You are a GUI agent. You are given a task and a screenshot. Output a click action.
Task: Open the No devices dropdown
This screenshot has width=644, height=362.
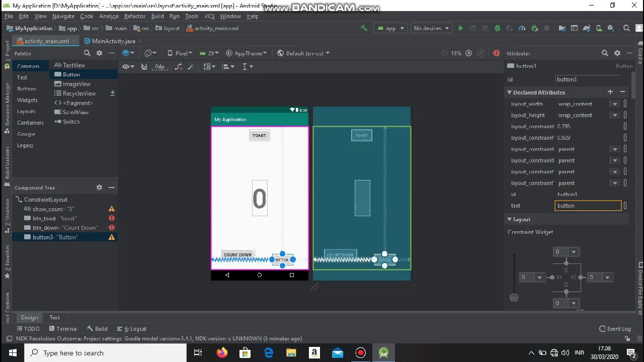(431, 28)
